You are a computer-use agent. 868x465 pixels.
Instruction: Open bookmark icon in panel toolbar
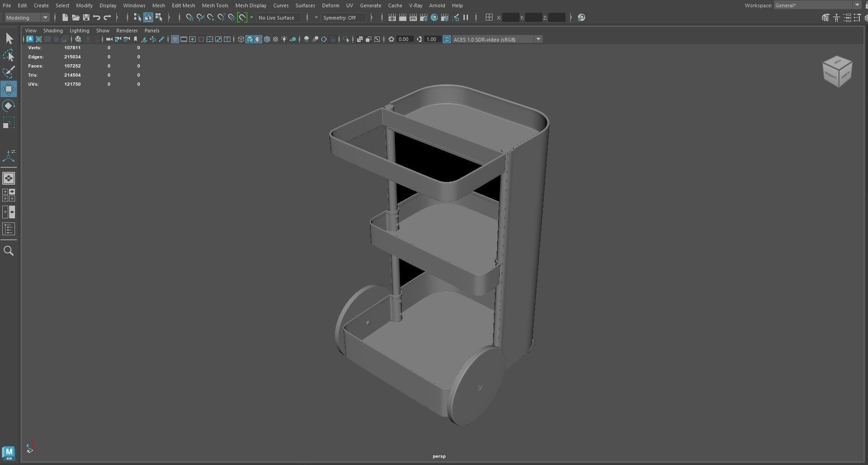point(135,39)
